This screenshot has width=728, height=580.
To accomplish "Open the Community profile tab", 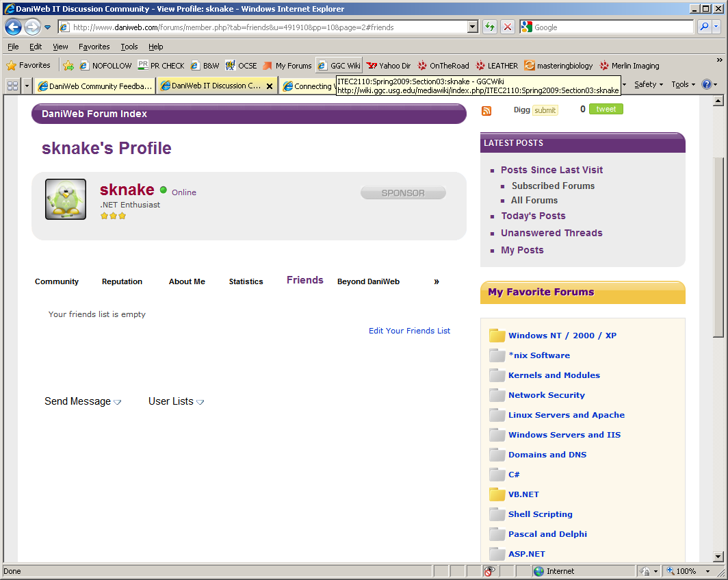I will (x=57, y=281).
